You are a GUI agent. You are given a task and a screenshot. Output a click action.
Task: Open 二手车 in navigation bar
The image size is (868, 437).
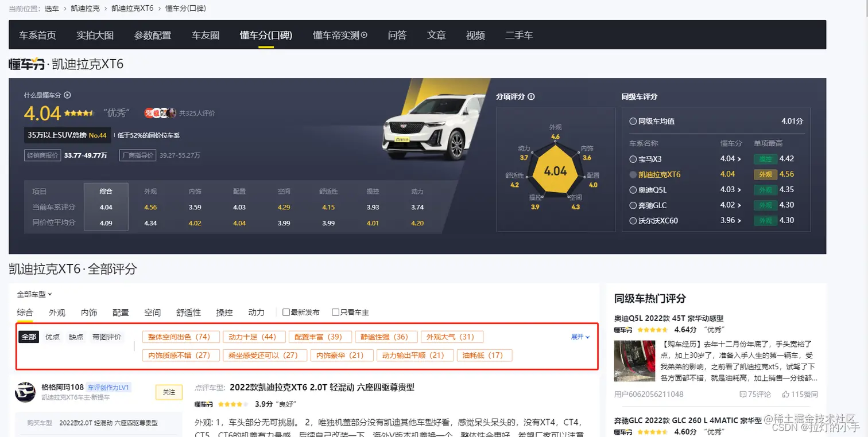(x=519, y=36)
